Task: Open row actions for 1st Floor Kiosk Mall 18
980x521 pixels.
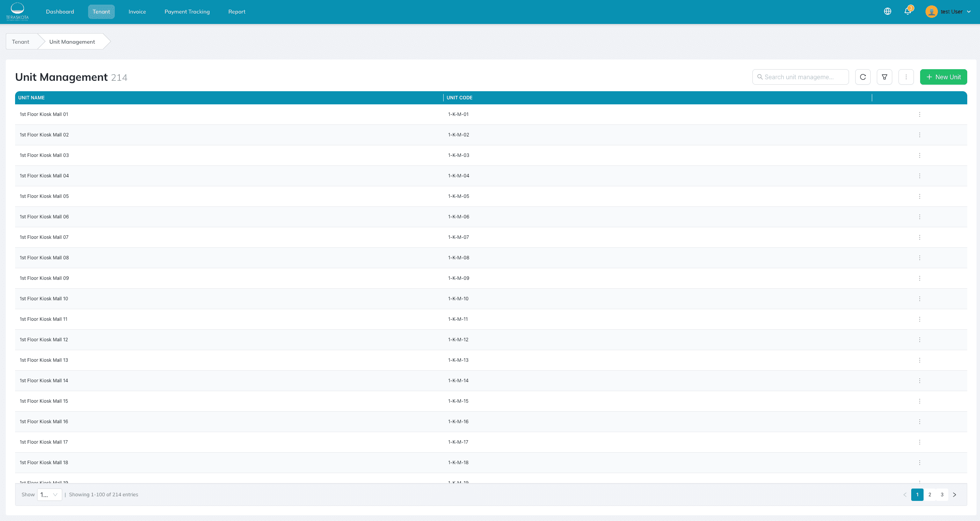Action: pos(920,463)
